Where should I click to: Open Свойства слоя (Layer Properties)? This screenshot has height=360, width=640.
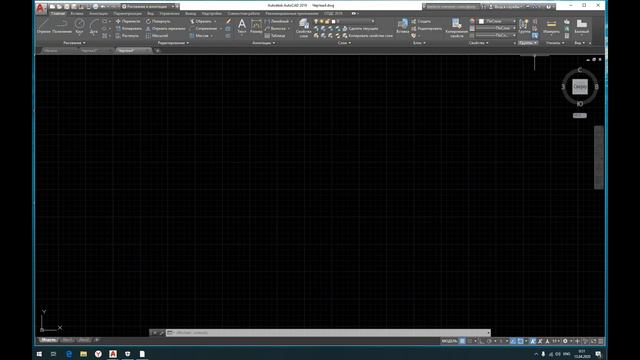(303, 28)
